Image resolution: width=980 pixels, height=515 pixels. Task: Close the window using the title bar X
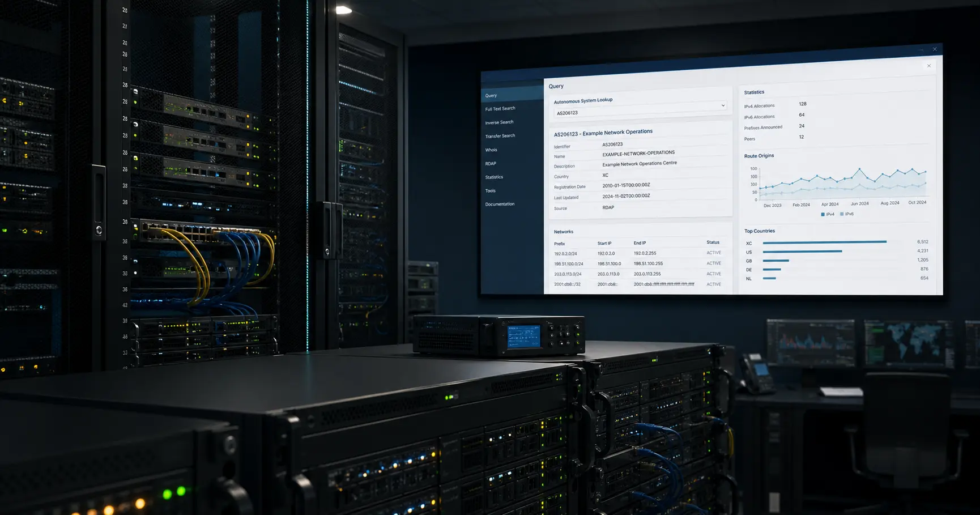tap(935, 49)
